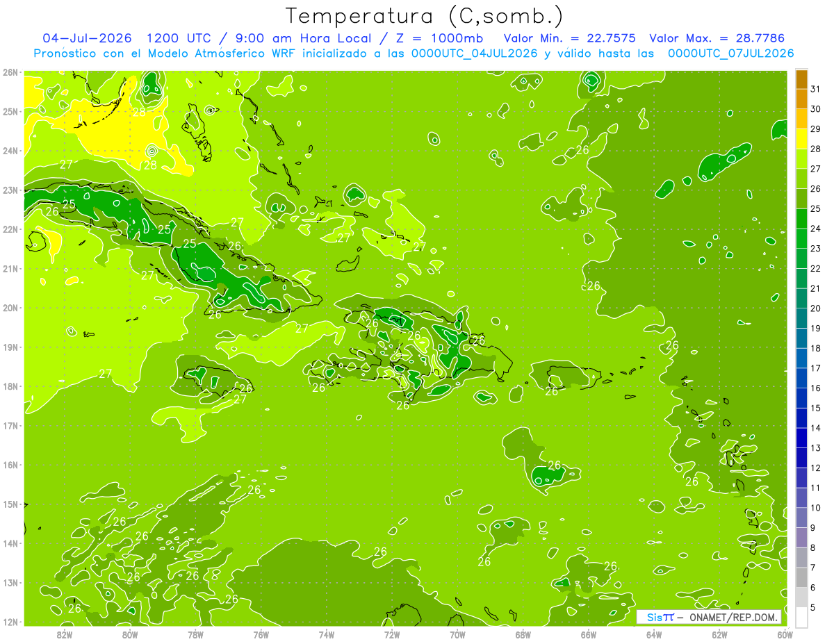Click the latitude axis label "17N"
This screenshot has width=834, height=644.
click(10, 425)
